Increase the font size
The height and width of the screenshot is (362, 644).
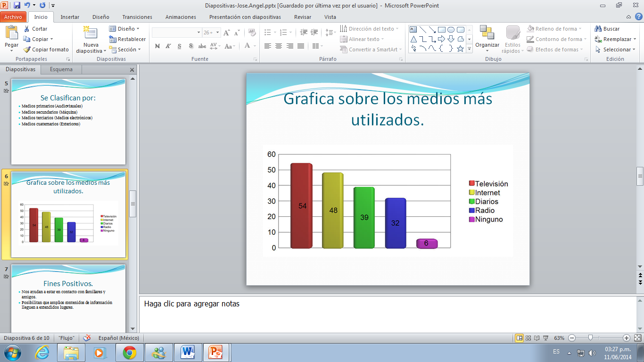(x=227, y=33)
